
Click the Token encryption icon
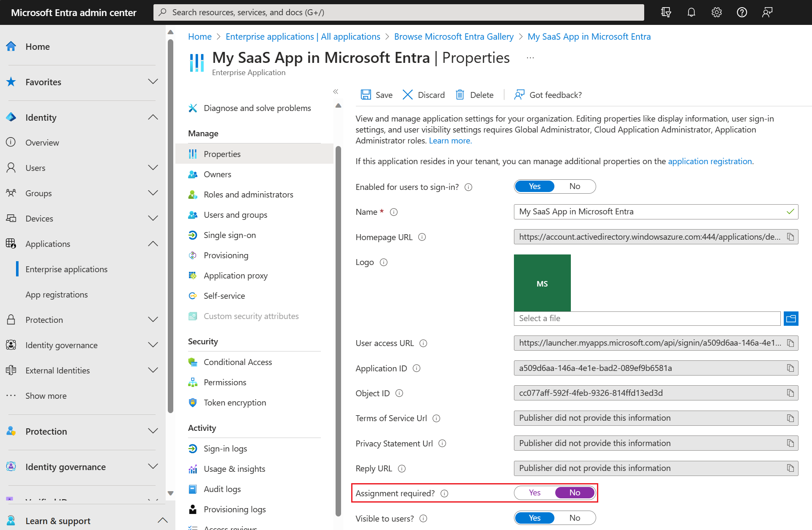193,403
